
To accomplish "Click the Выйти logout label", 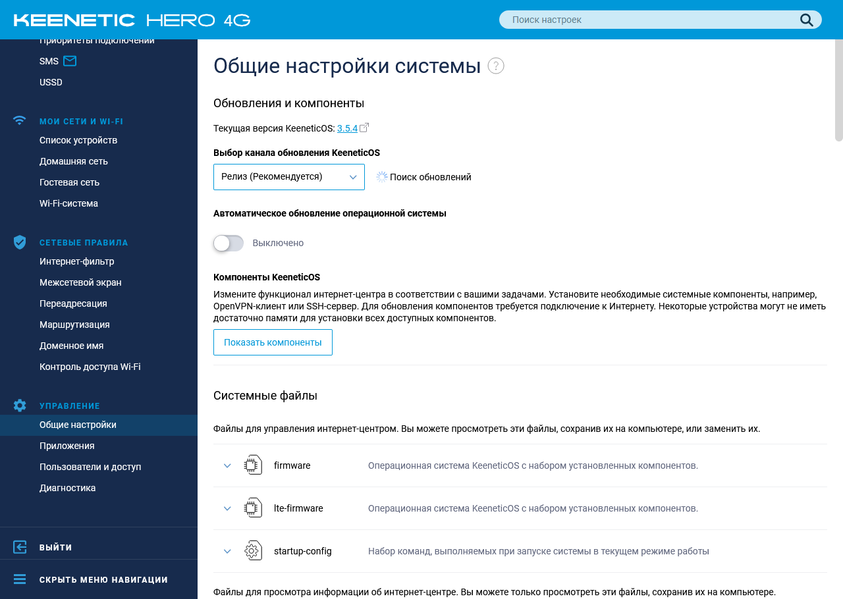I will (55, 547).
